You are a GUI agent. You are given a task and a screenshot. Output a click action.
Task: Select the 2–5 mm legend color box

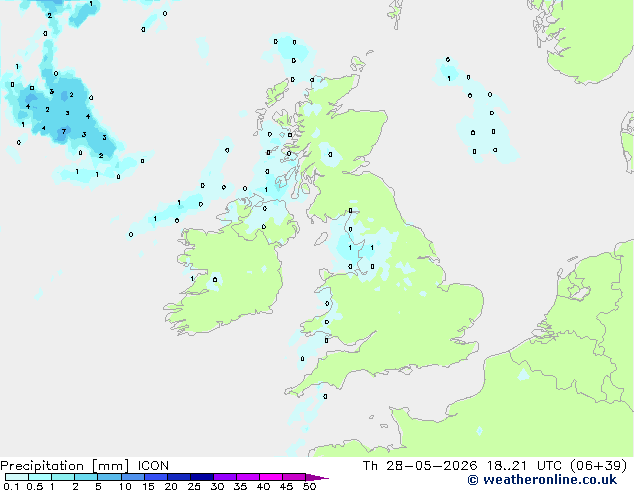[x=86, y=477]
